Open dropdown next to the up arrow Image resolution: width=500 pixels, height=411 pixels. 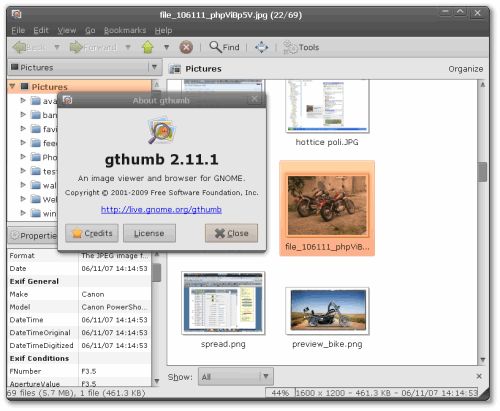[166, 47]
